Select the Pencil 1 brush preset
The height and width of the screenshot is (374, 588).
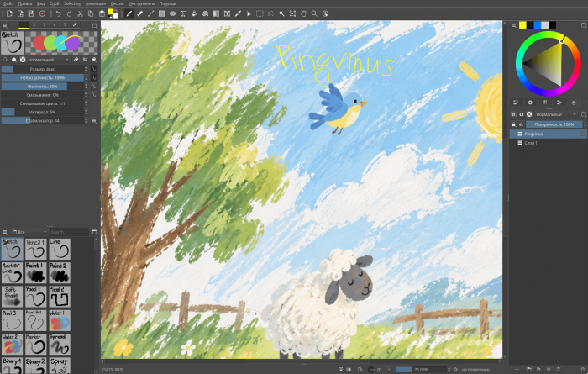tap(35, 249)
